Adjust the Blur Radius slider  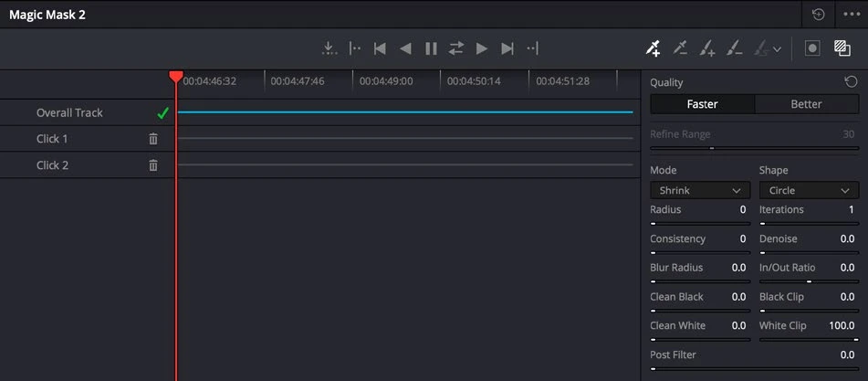coord(700,281)
